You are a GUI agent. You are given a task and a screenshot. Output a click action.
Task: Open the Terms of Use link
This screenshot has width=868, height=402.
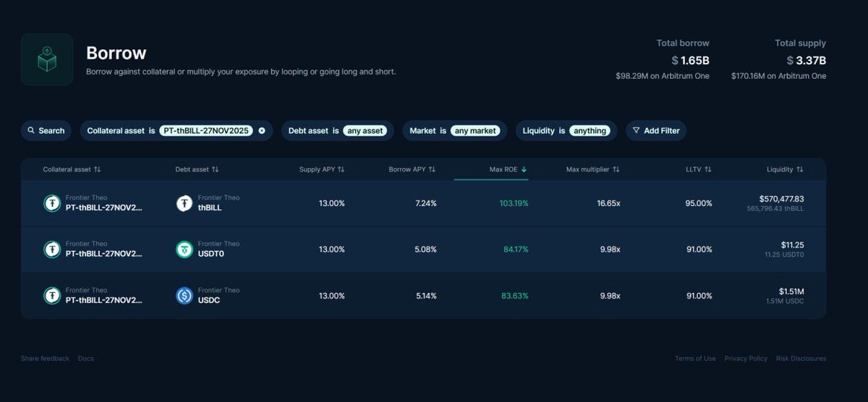pyautogui.click(x=695, y=359)
